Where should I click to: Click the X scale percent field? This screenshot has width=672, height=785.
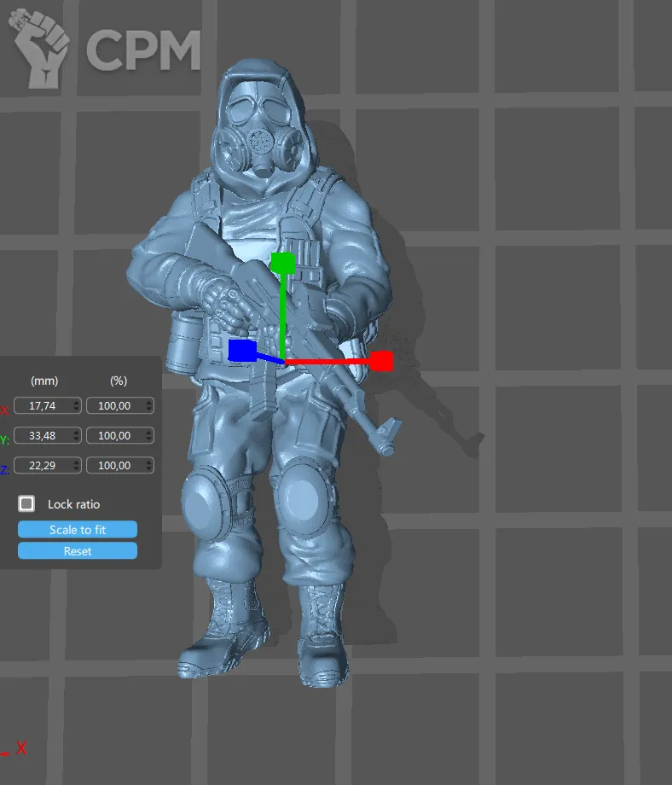tap(115, 406)
